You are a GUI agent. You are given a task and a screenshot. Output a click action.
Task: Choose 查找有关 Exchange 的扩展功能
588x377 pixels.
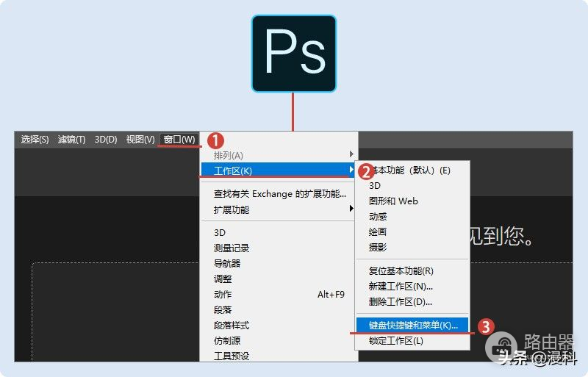[279, 194]
